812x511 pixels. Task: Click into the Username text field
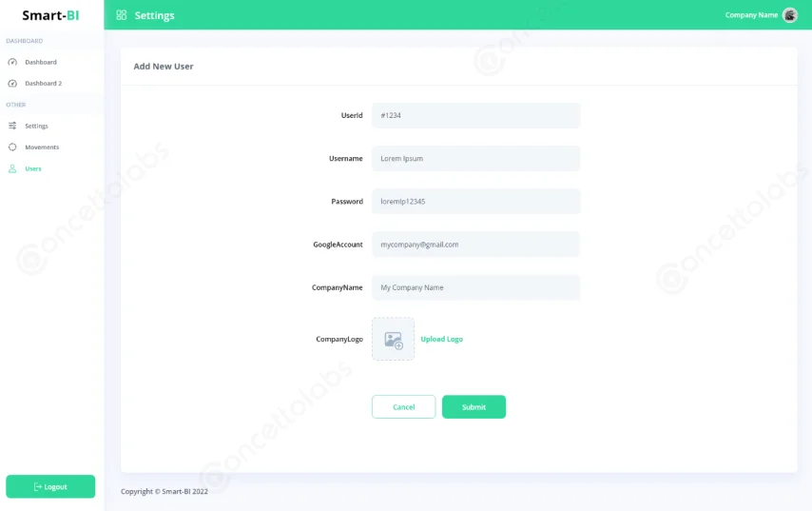point(475,158)
